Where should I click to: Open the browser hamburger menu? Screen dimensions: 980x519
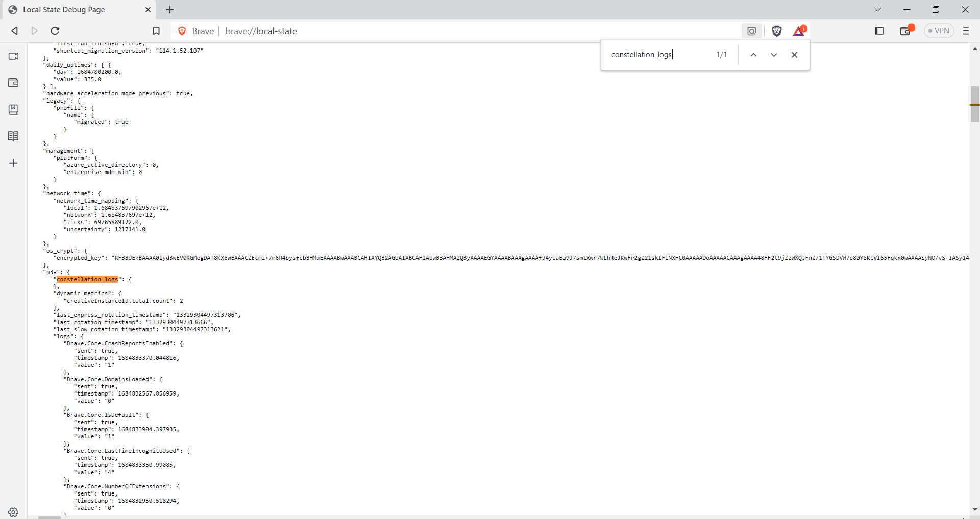pos(966,31)
